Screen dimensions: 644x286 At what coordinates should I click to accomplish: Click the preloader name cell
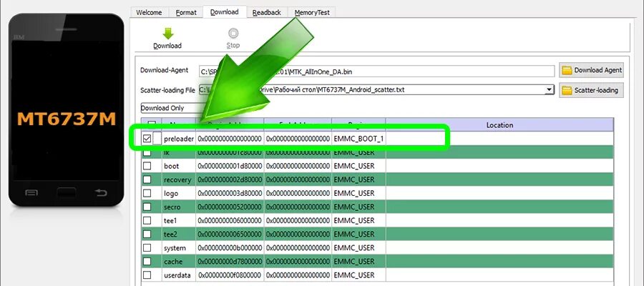pos(179,139)
